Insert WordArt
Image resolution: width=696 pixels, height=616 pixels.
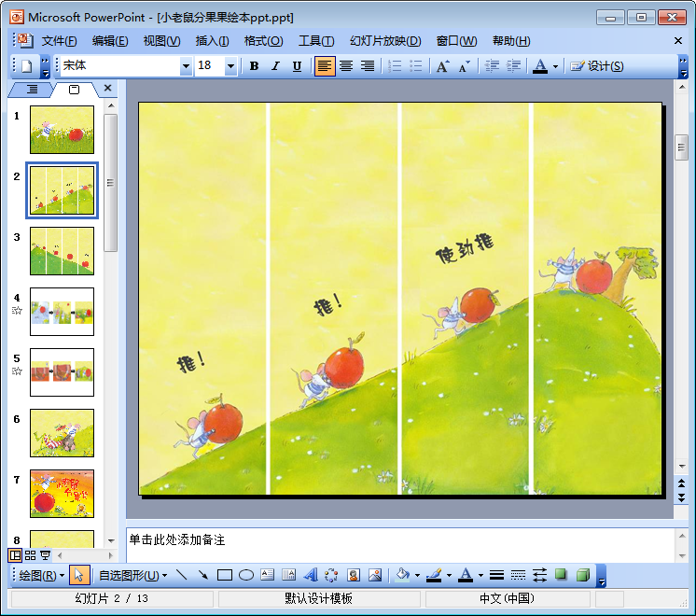(x=311, y=575)
